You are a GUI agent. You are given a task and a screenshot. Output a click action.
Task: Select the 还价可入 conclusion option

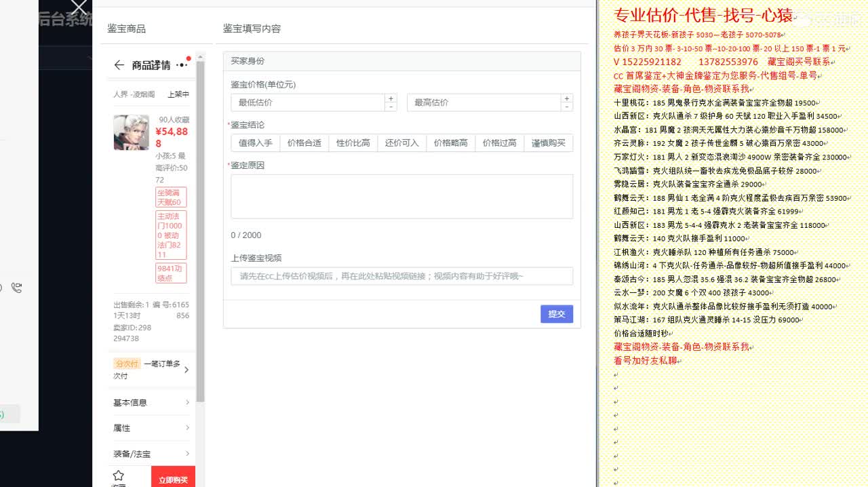tap(402, 143)
